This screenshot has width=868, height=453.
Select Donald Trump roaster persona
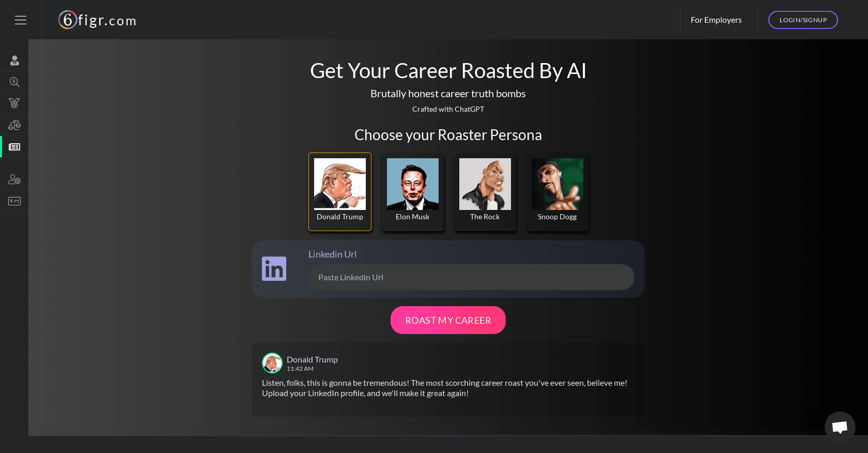(340, 192)
